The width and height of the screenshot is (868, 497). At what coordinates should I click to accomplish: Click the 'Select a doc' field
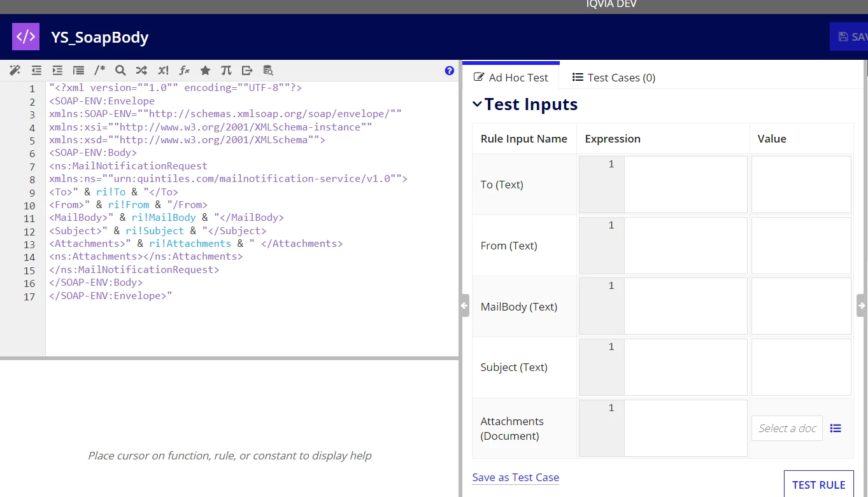787,428
